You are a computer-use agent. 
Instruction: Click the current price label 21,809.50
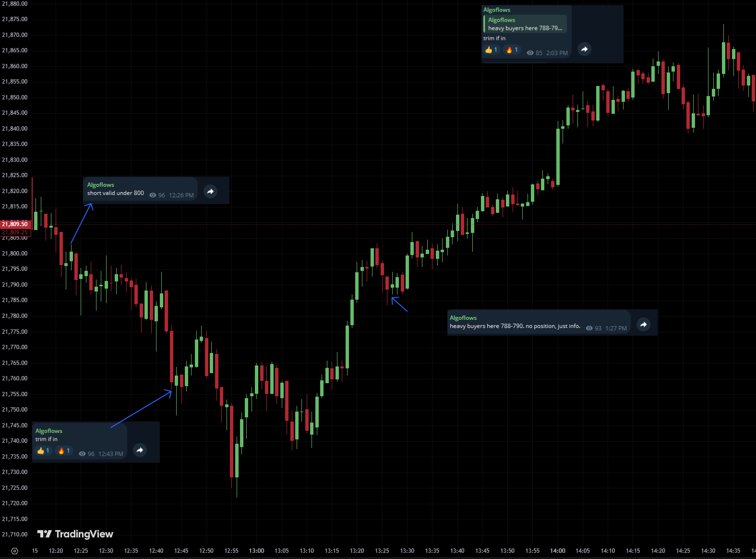[14, 224]
